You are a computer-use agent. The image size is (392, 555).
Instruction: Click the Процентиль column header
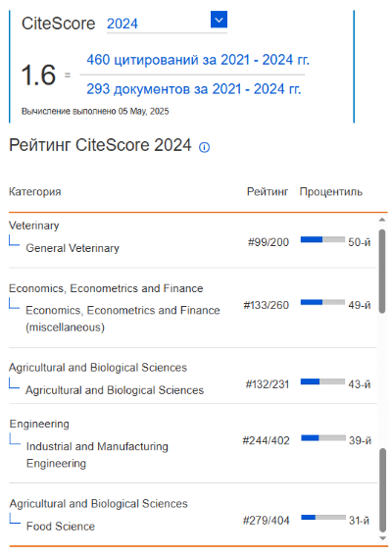tap(331, 192)
